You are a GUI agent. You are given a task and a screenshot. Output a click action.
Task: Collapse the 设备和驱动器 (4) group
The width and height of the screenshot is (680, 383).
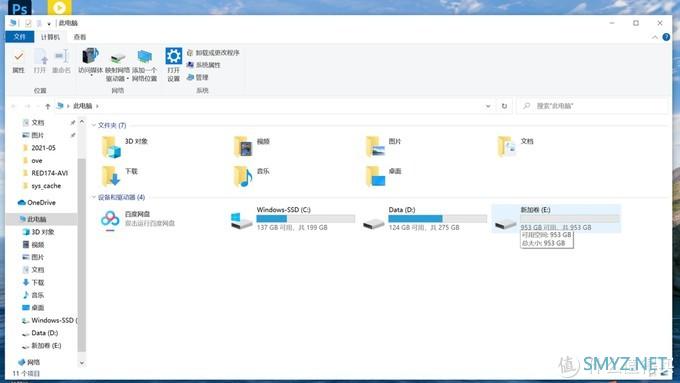tap(93, 197)
